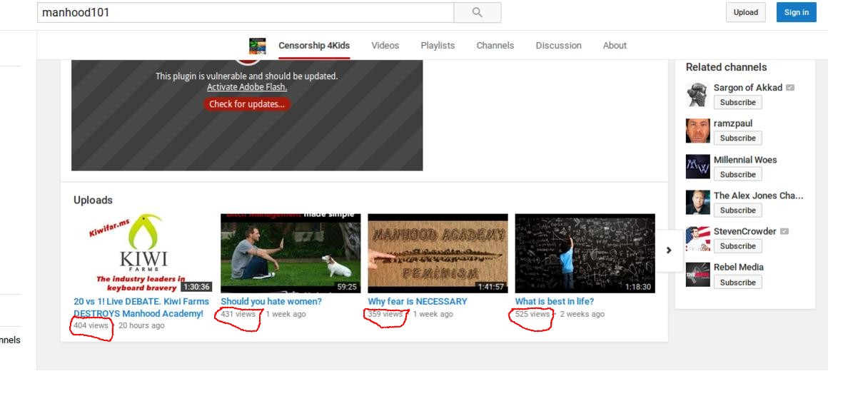Subscribe to The Alex Jones Channel
This screenshot has height=411, width=868.
[x=737, y=210]
